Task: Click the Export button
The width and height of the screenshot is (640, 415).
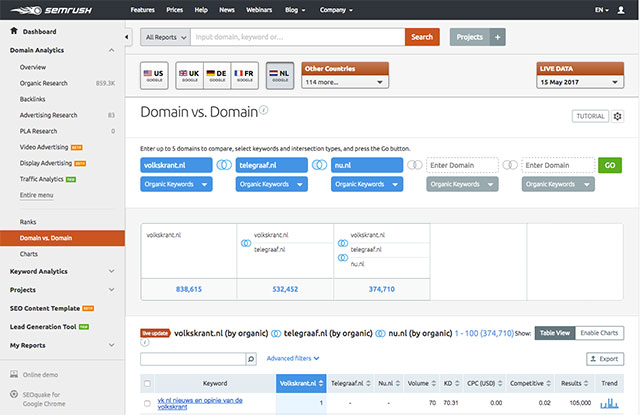Action: coord(605,359)
